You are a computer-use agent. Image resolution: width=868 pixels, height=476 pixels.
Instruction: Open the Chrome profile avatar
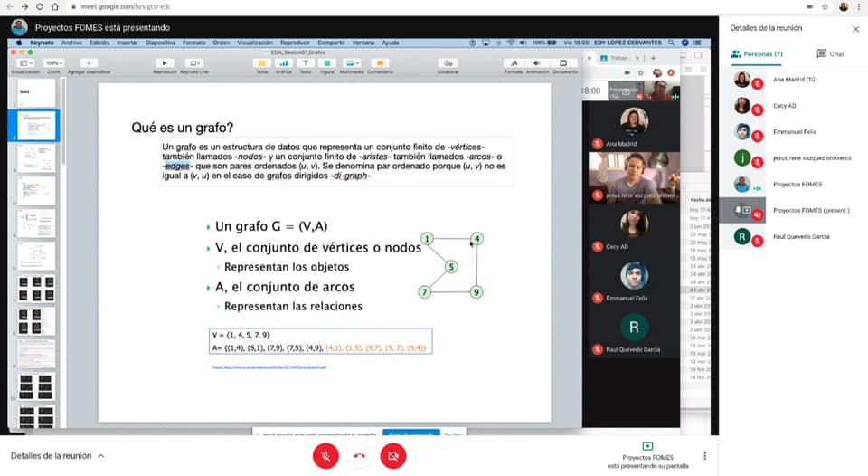(x=844, y=6)
